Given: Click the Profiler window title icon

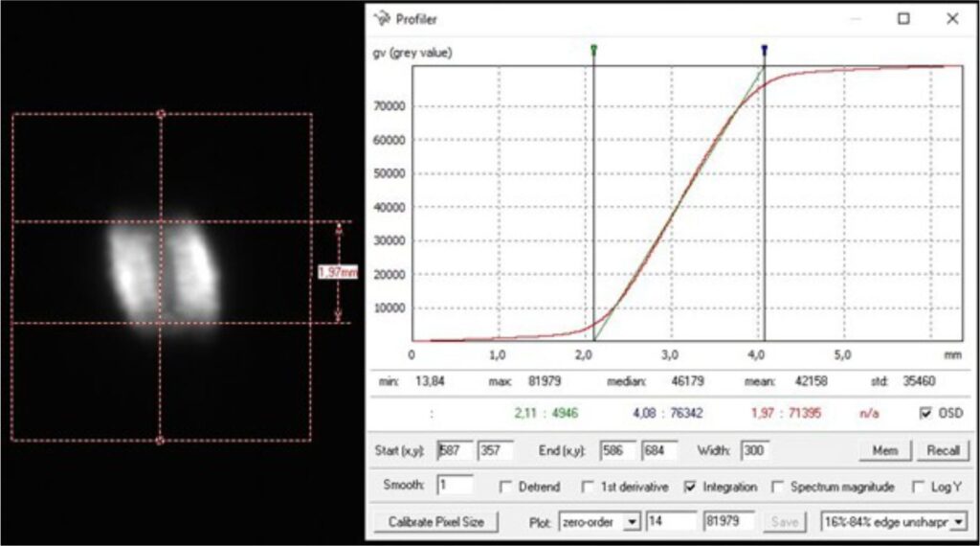Looking at the screenshot, I should tap(382, 18).
